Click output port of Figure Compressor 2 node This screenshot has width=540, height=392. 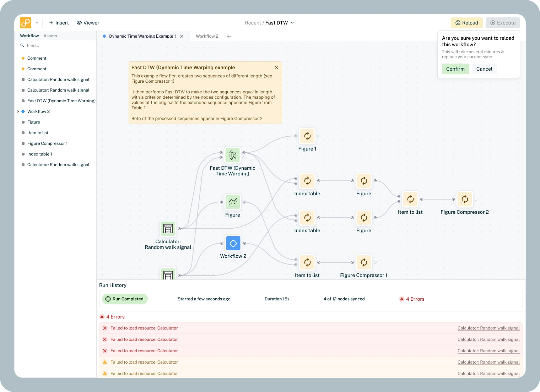pos(476,199)
